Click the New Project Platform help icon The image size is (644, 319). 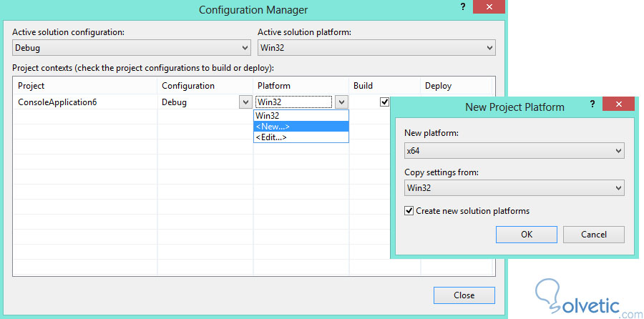[592, 104]
